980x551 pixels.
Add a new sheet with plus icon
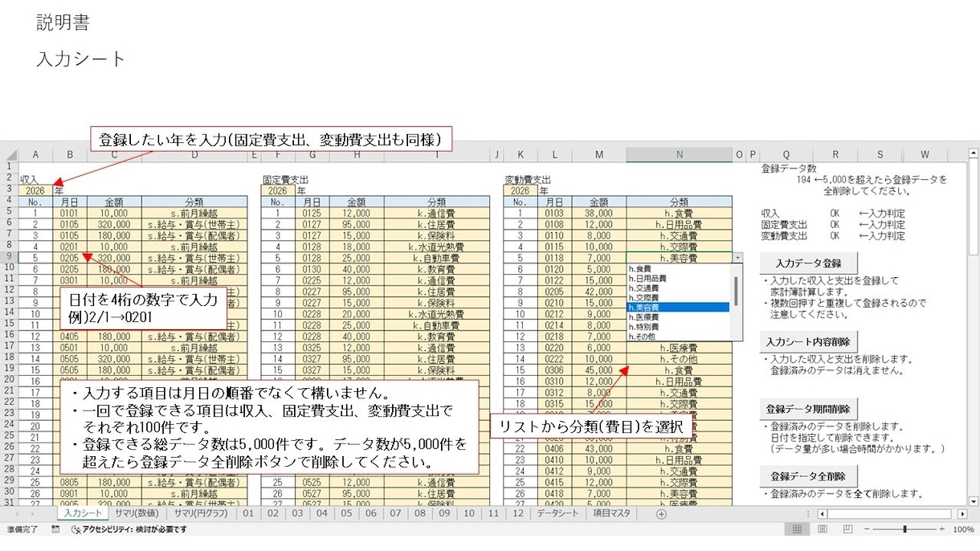point(661,513)
